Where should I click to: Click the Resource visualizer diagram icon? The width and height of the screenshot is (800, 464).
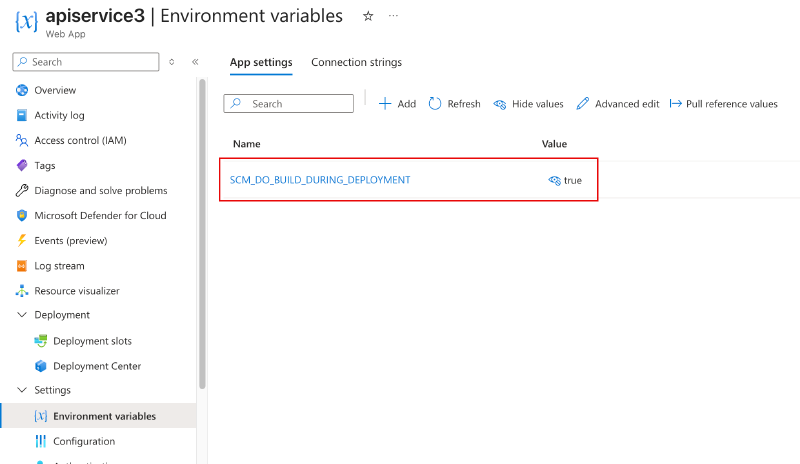pos(22,291)
